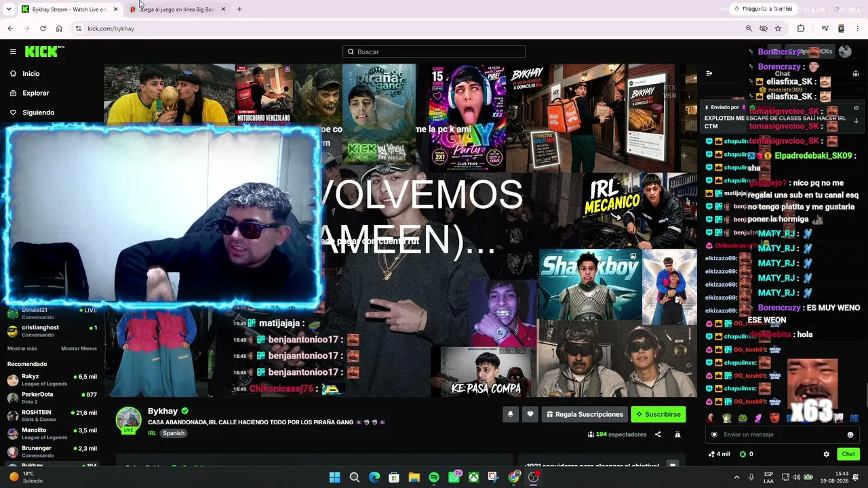Click the Enviar un mensaje chat input
This screenshot has height=488, width=868.
(781, 434)
